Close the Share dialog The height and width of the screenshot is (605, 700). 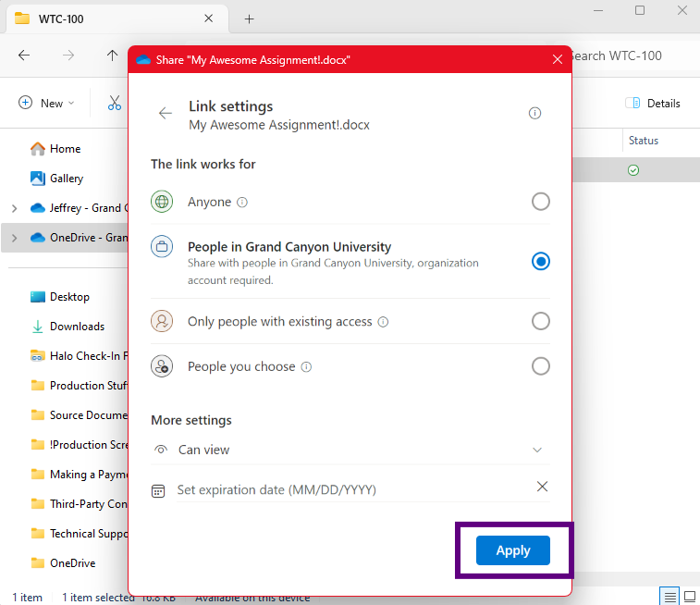[x=558, y=59]
